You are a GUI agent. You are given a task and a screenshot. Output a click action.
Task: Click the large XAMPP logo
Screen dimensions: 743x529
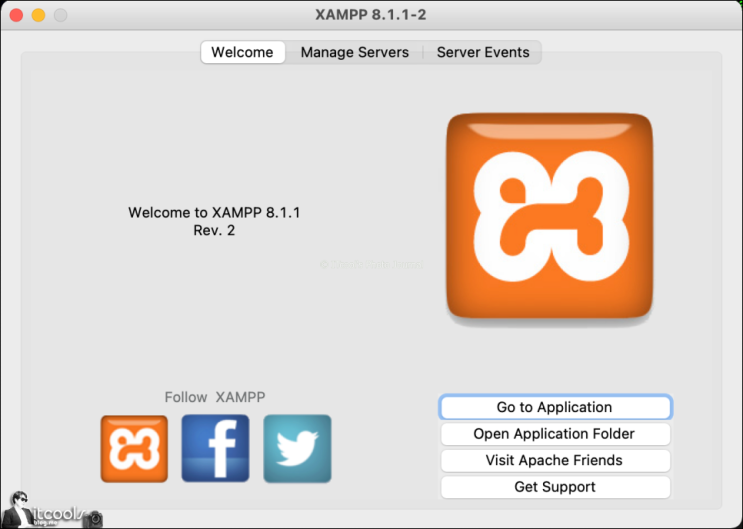(550, 216)
